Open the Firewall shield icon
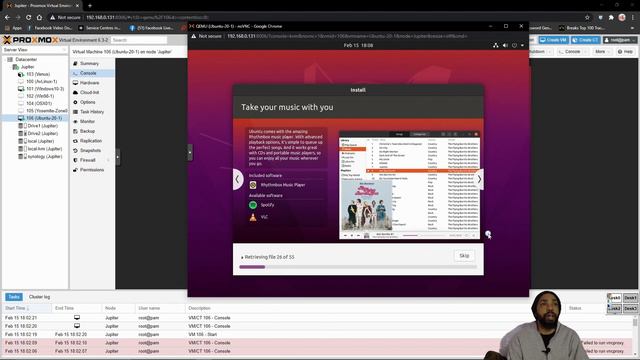 (x=76, y=160)
